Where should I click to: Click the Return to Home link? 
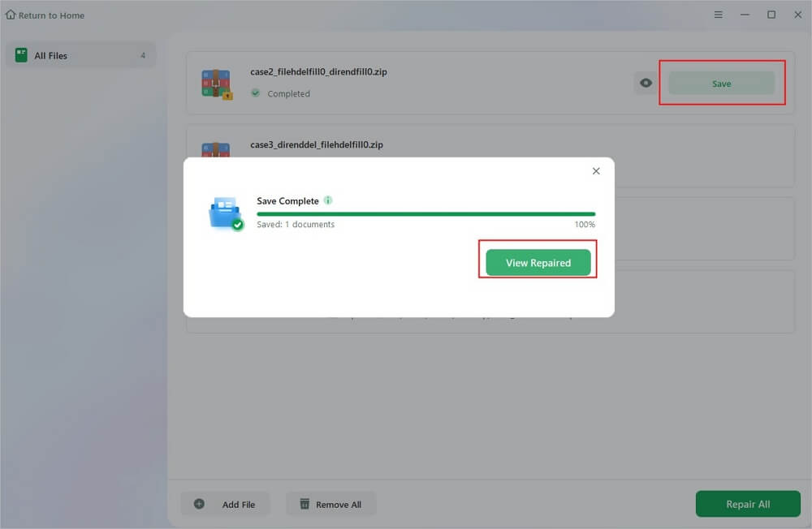[x=45, y=15]
